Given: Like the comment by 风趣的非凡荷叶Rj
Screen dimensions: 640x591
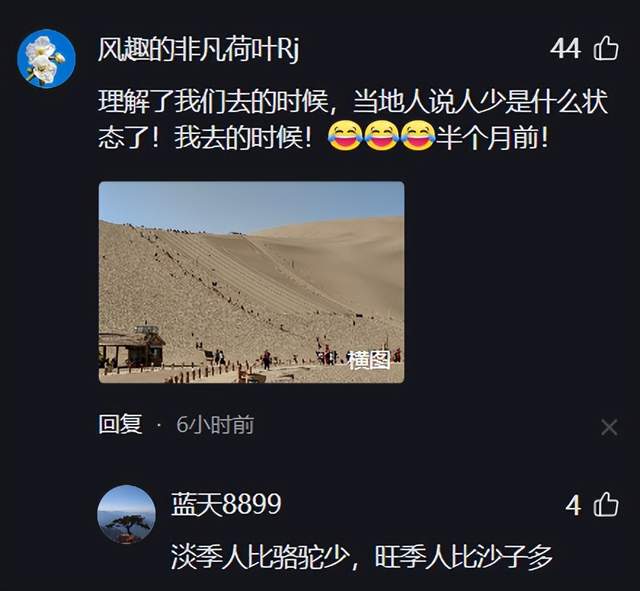Looking at the screenshot, I should [x=606, y=48].
